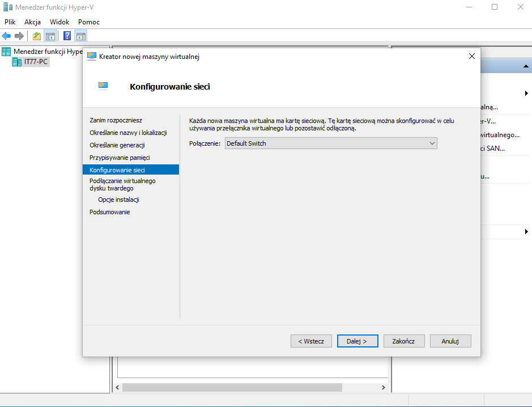Click the horizontal scrollbar right arrow

[x=383, y=388]
